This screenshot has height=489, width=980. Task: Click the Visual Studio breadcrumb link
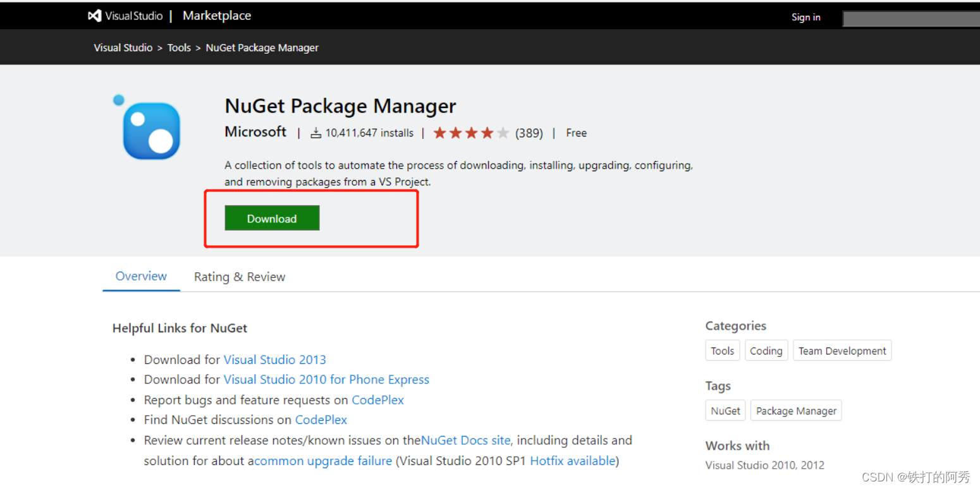(x=123, y=47)
